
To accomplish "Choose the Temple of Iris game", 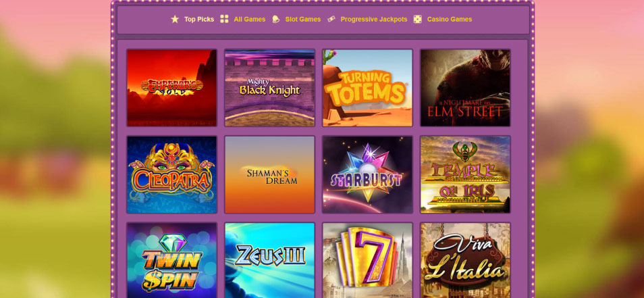I will (x=465, y=175).
